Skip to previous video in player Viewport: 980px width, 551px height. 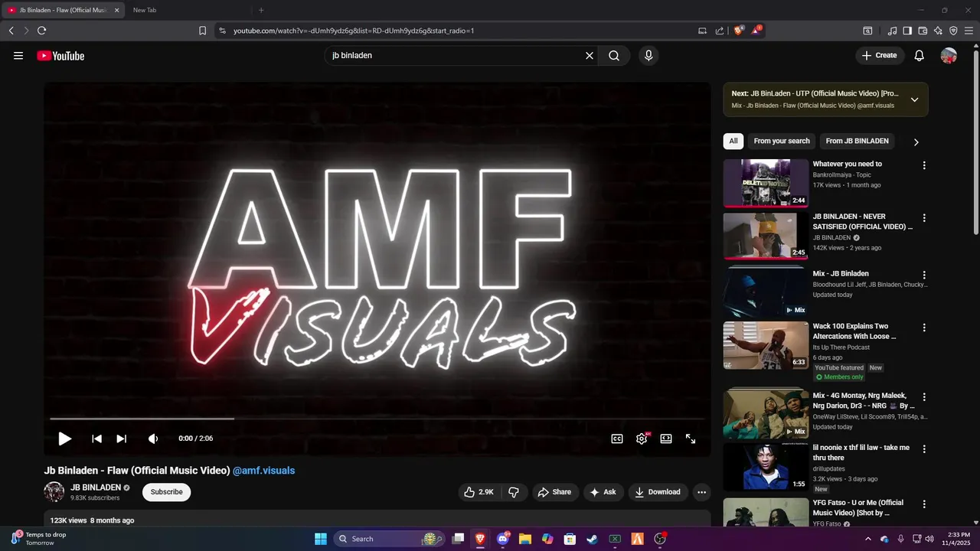[x=96, y=439]
